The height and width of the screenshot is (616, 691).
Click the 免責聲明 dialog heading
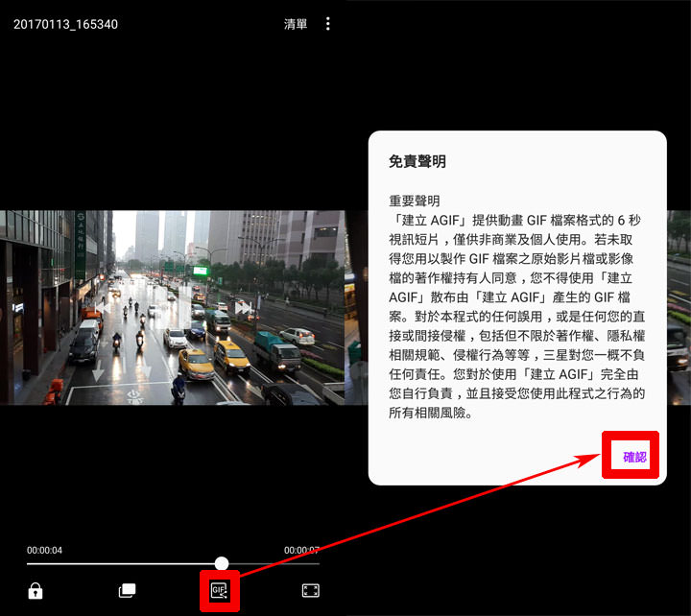tap(417, 162)
